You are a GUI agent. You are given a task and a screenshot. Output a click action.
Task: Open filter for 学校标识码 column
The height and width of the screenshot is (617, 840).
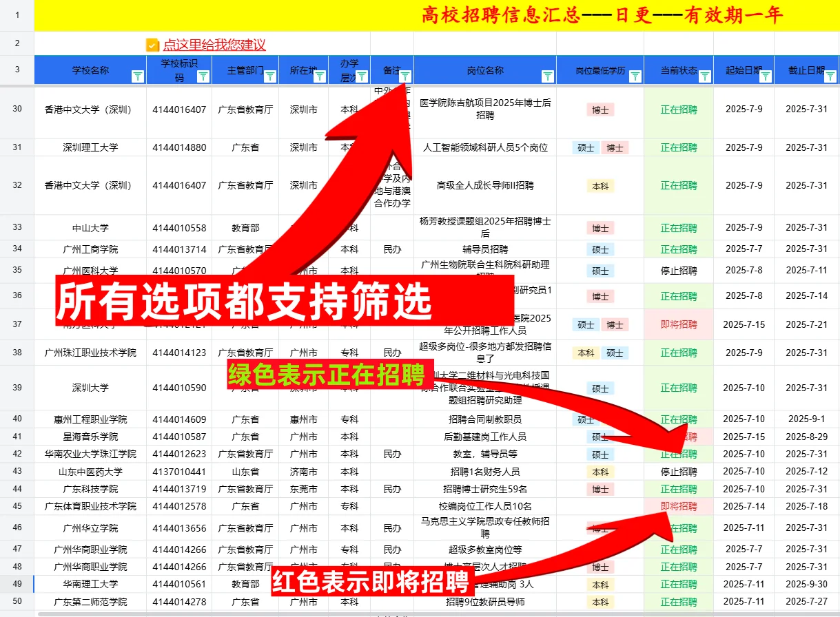[x=203, y=76]
